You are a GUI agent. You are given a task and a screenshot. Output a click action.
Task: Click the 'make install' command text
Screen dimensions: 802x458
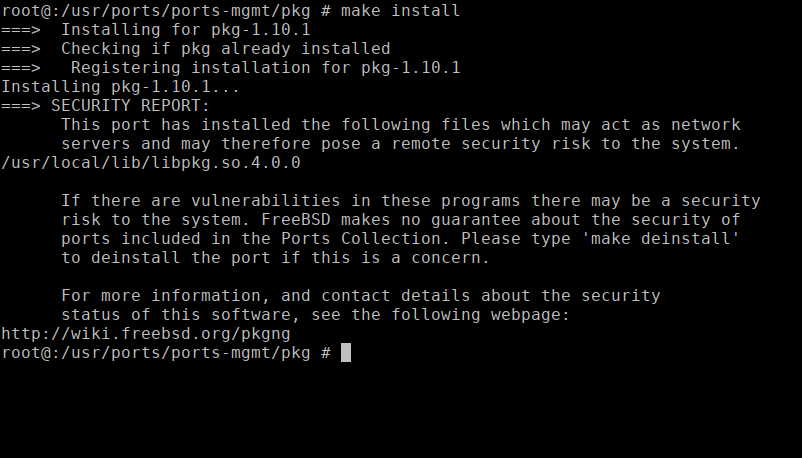pyautogui.click(x=401, y=10)
